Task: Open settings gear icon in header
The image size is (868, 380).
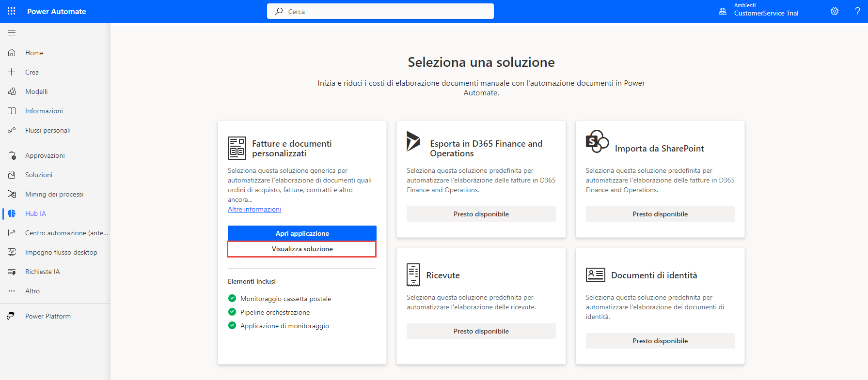Action: [835, 11]
